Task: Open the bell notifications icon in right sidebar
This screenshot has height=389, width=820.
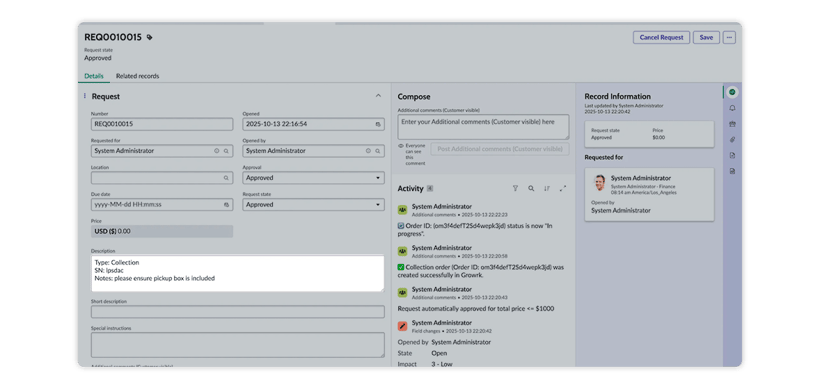Action: 732,108
